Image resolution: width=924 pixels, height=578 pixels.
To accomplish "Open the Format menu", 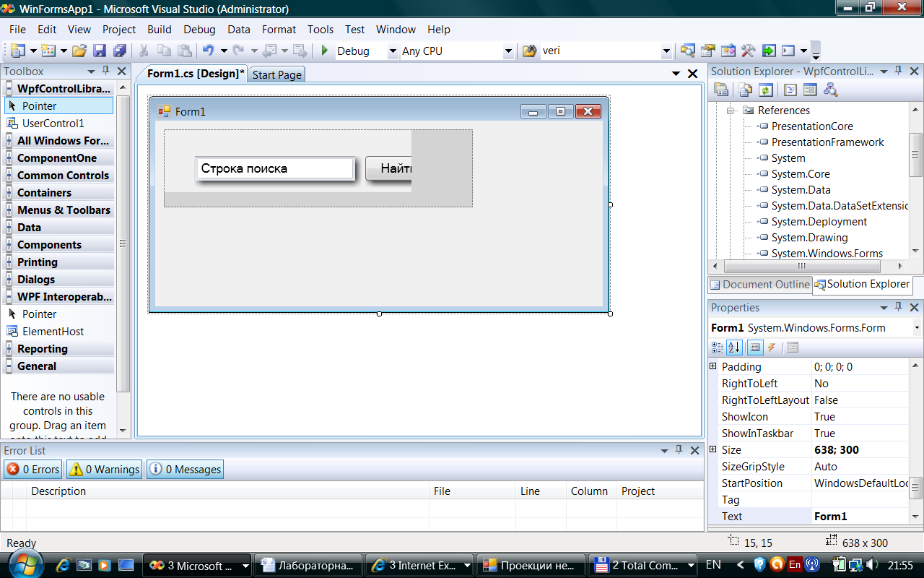I will (x=279, y=30).
